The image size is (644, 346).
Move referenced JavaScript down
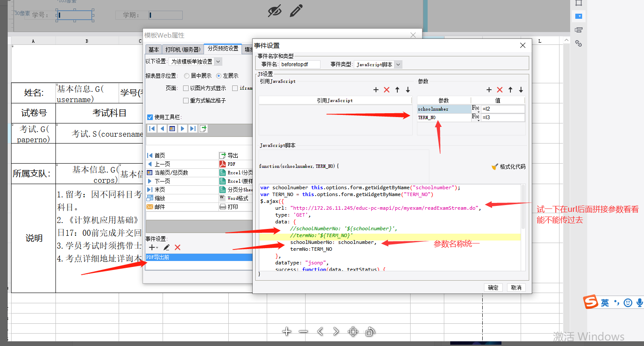click(x=408, y=90)
